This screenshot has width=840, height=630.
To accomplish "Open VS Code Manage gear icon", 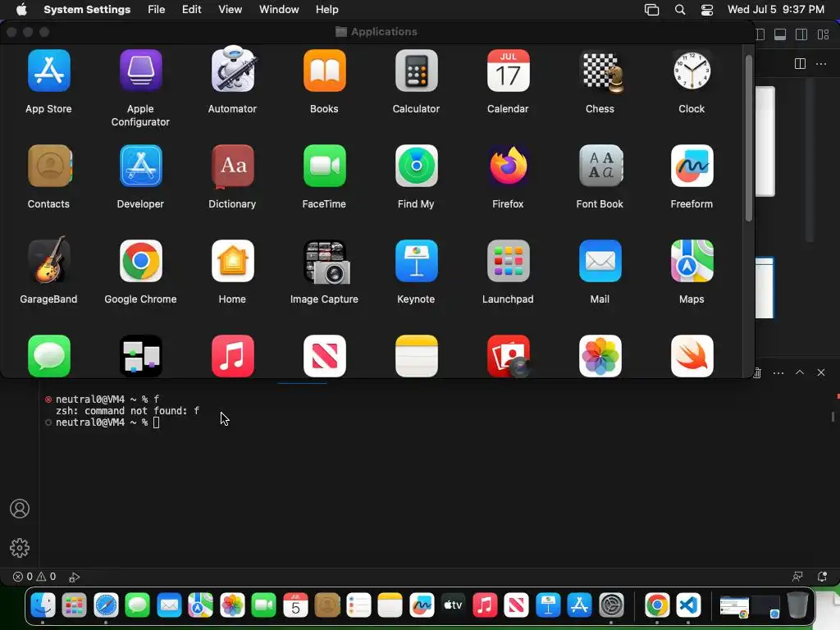I will point(20,547).
